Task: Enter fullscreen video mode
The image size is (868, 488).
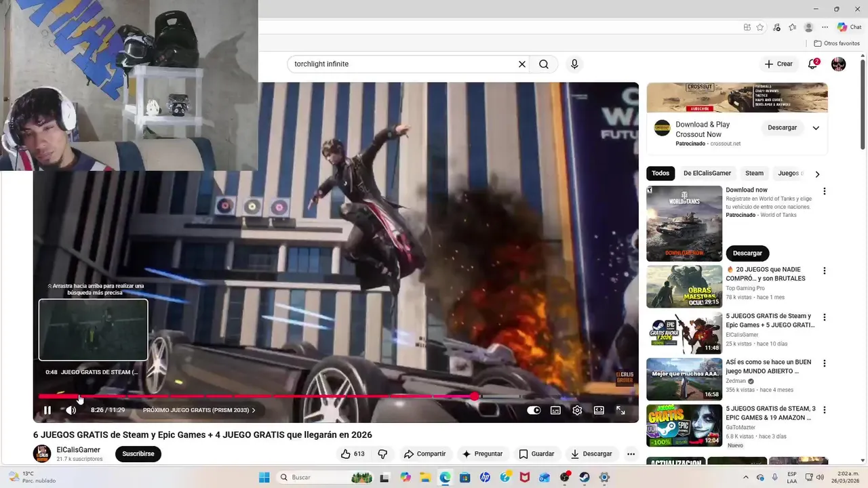Action: click(x=620, y=410)
